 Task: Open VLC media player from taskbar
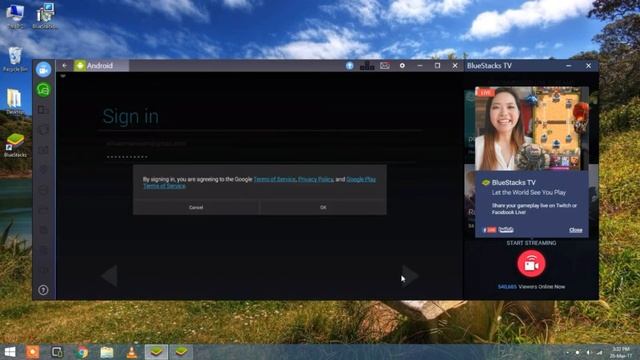pos(131,352)
